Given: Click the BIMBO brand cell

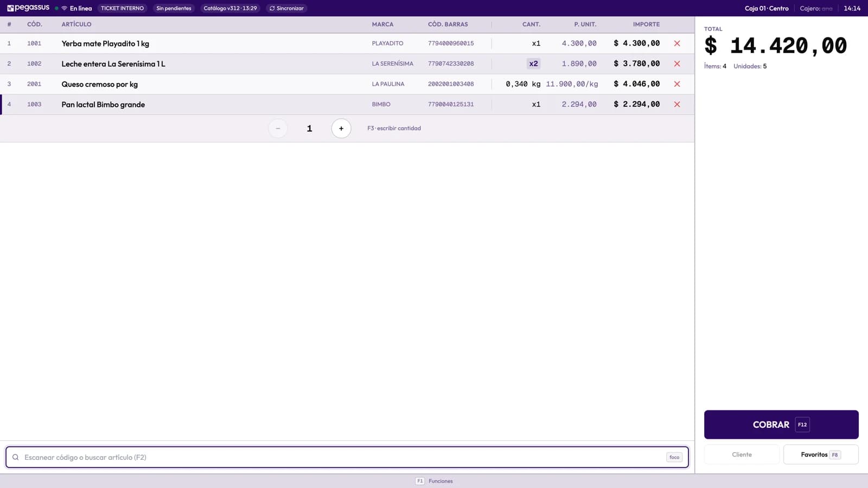Looking at the screenshot, I should point(381,104).
